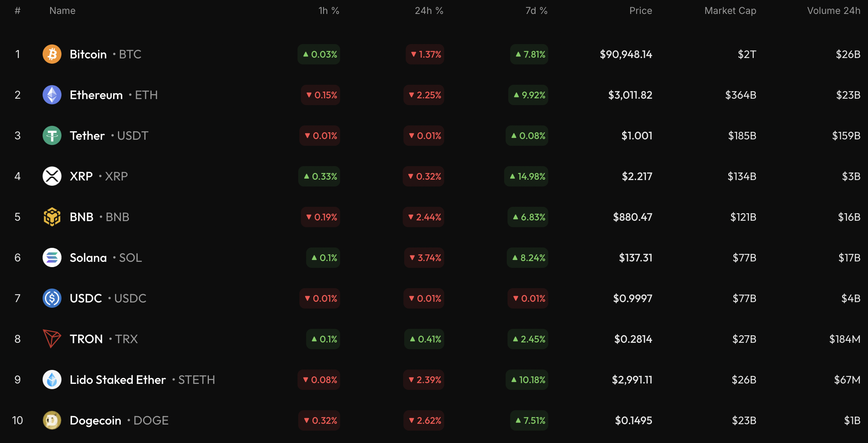Open the Bitcoin name link
The image size is (868, 443).
pyautogui.click(x=88, y=54)
